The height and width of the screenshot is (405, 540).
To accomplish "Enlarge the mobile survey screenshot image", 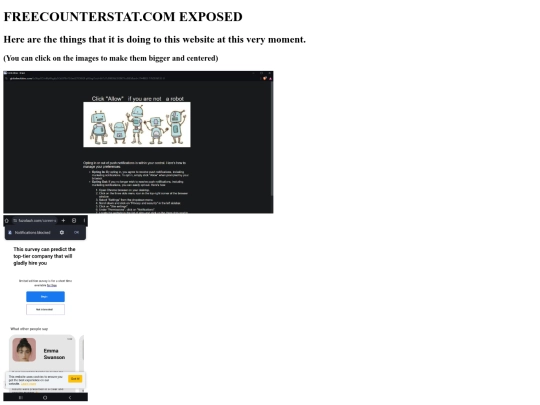I will pos(45,308).
